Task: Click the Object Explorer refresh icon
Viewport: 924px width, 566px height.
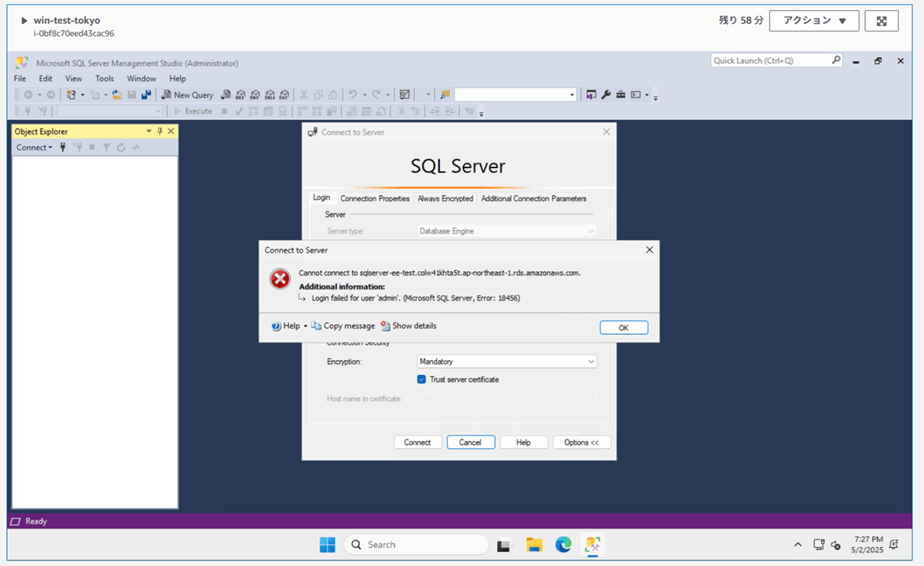Action: [x=121, y=148]
